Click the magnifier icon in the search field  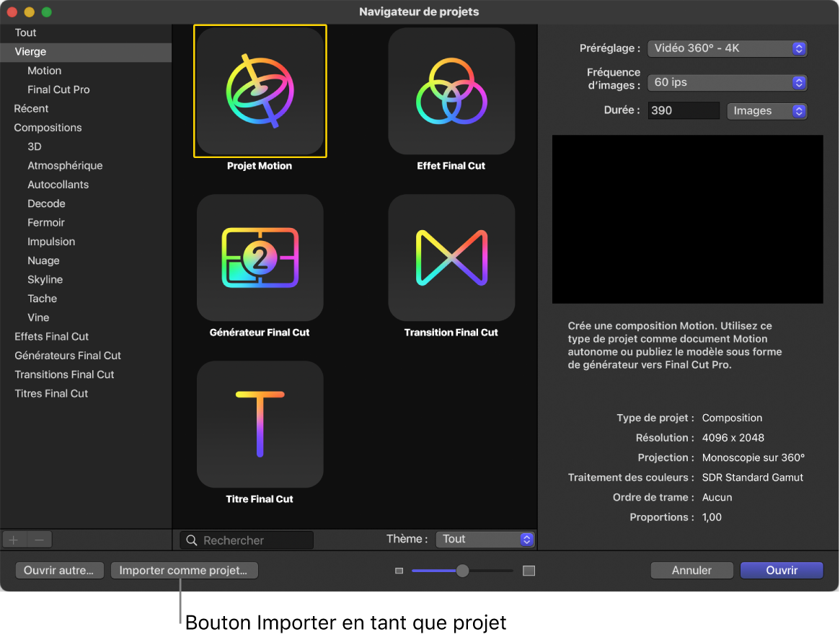coord(191,540)
